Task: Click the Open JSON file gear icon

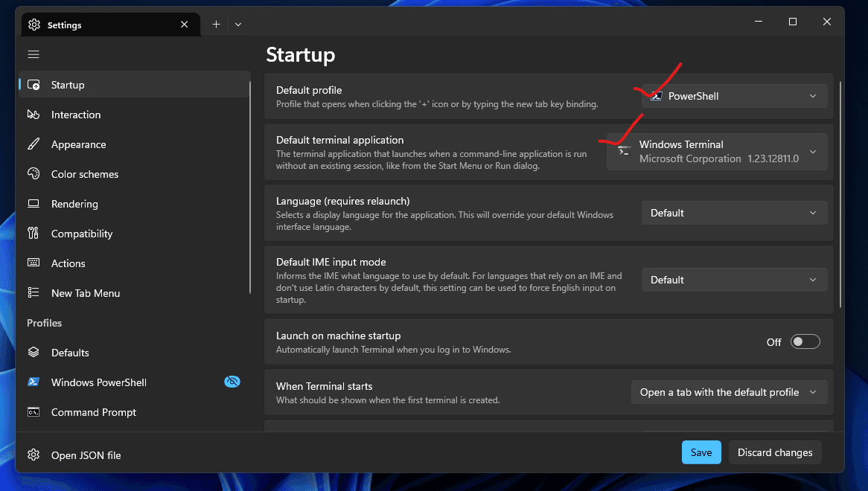Action: (x=33, y=455)
